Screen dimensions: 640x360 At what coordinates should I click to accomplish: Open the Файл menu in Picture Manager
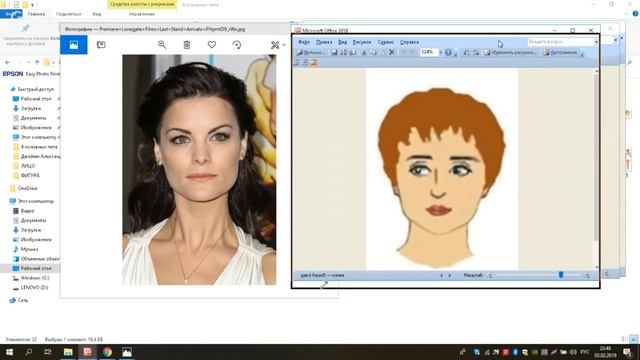(304, 42)
